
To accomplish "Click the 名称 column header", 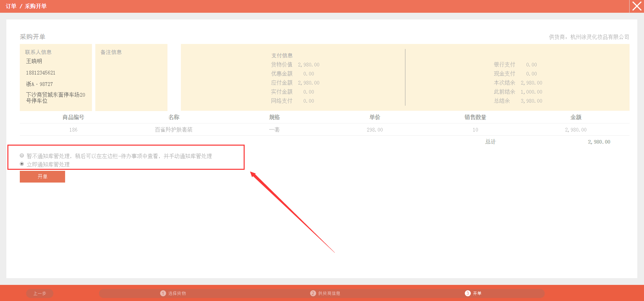I will pos(174,117).
